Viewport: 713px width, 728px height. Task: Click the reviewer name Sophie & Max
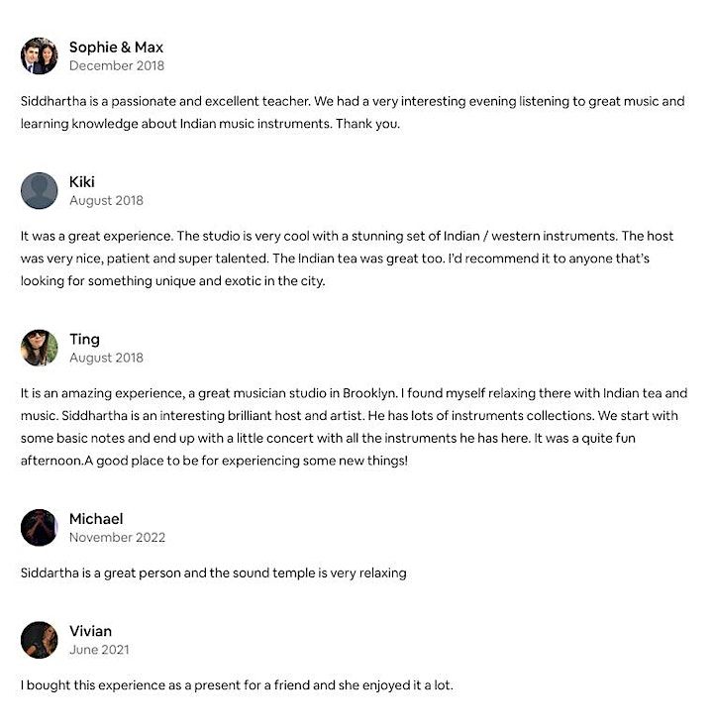tap(116, 47)
